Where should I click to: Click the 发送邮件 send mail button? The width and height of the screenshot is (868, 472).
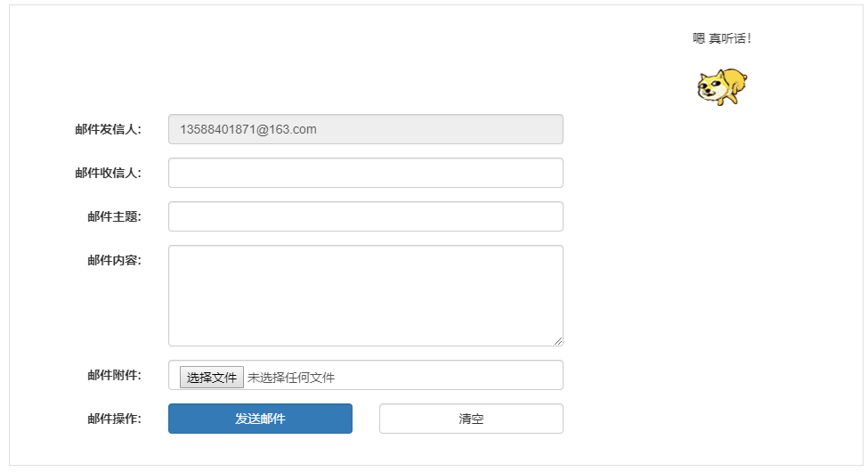260,419
